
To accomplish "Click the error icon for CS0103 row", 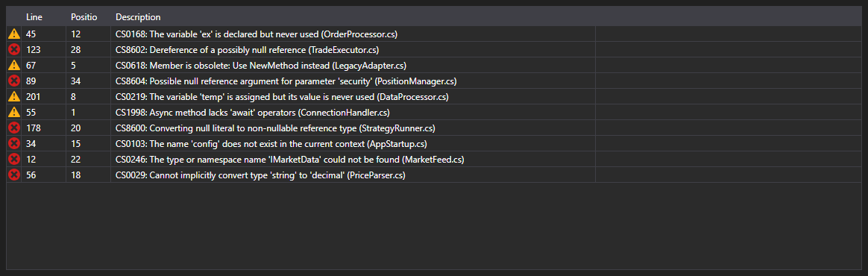I will (14, 143).
